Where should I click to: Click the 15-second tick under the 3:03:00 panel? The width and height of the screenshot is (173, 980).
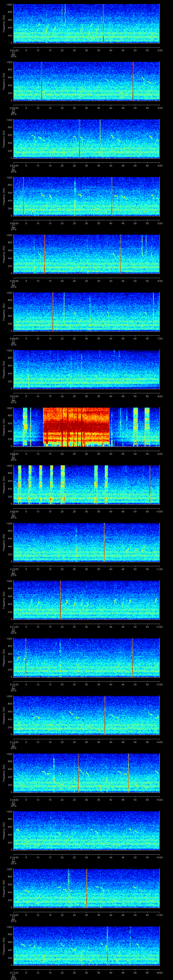(x=50, y=165)
